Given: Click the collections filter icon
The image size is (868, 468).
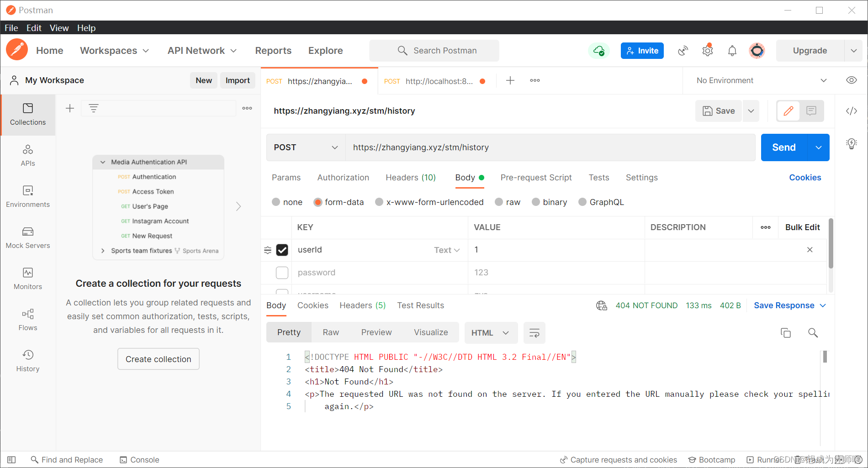Looking at the screenshot, I should pyautogui.click(x=94, y=108).
